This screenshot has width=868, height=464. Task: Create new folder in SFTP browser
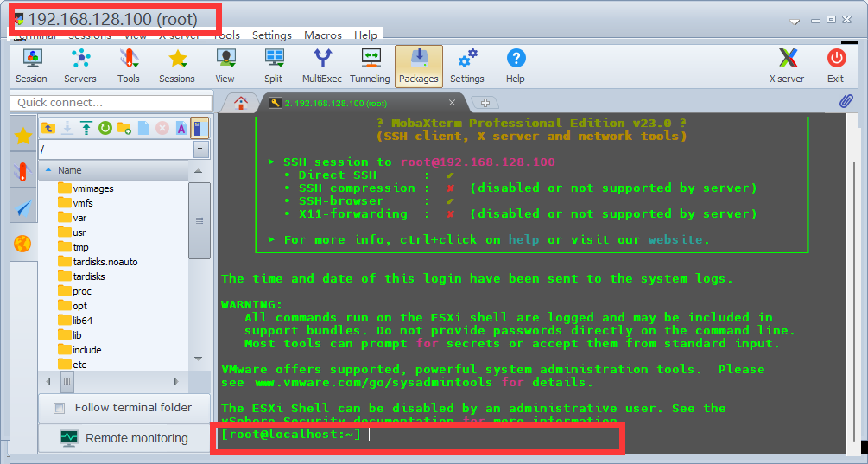pos(124,128)
